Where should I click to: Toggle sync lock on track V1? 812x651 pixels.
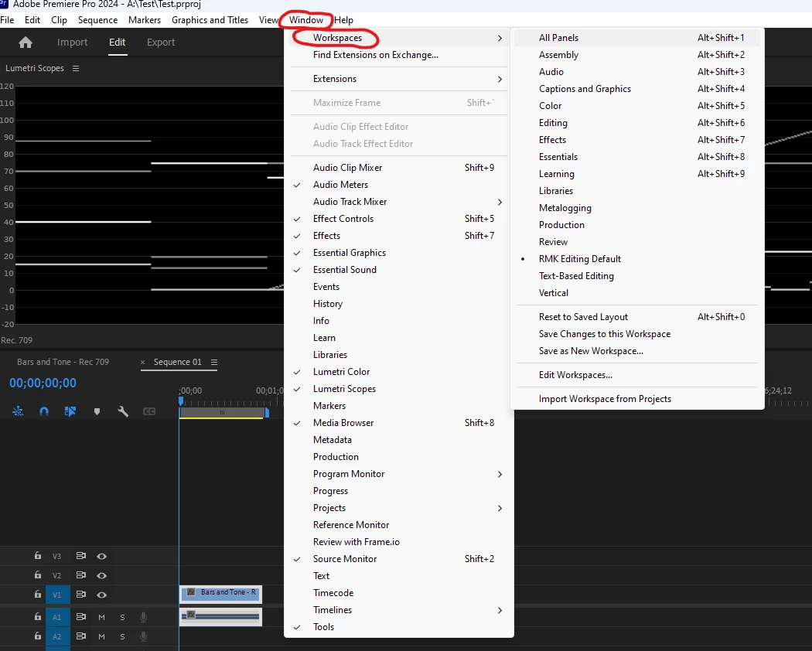coord(80,594)
